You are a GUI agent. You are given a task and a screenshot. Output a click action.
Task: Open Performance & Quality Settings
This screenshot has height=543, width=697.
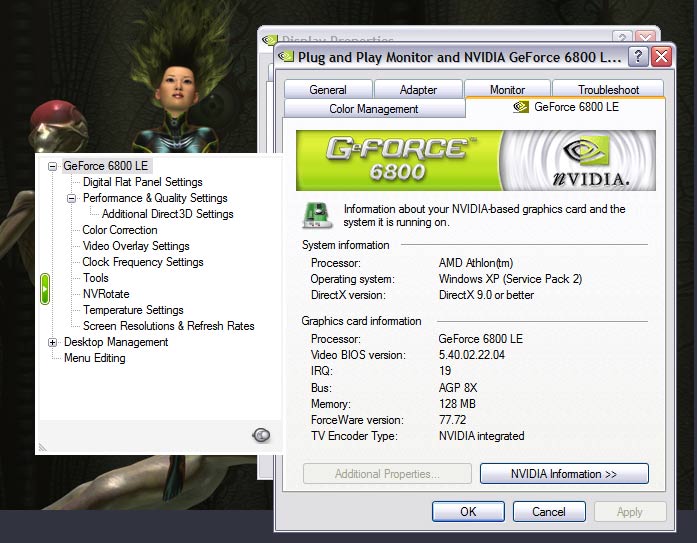[155, 198]
